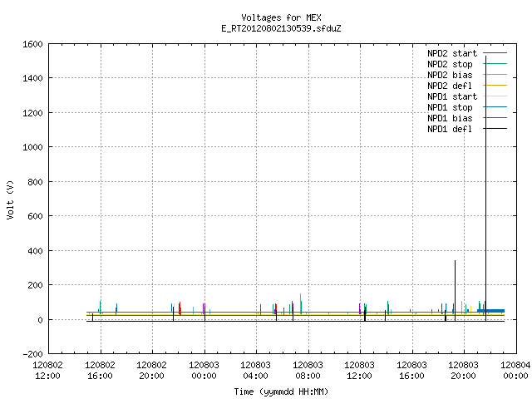Click the y-axis tick value 1400
Image resolution: width=532 pixels, height=399 pixels.
point(33,78)
